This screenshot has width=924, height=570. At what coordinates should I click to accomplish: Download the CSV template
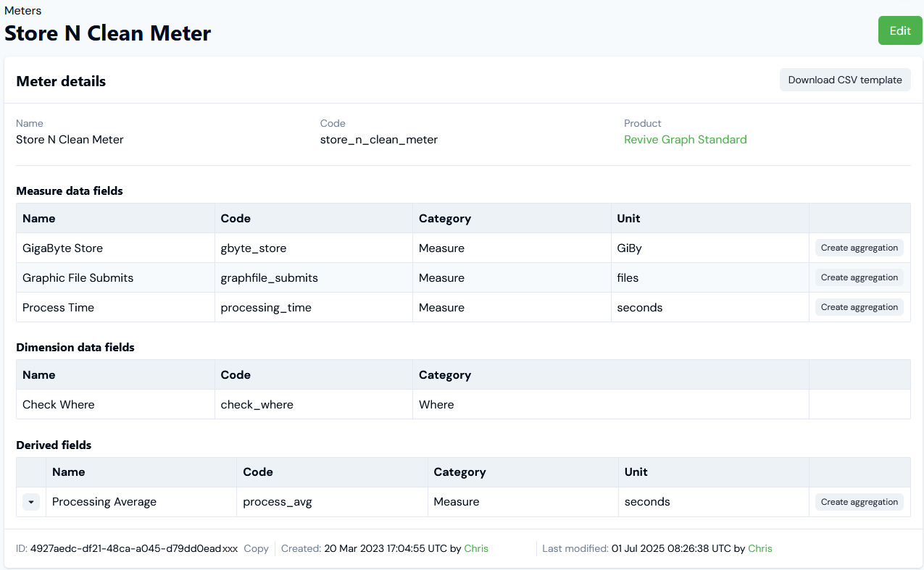coord(845,80)
